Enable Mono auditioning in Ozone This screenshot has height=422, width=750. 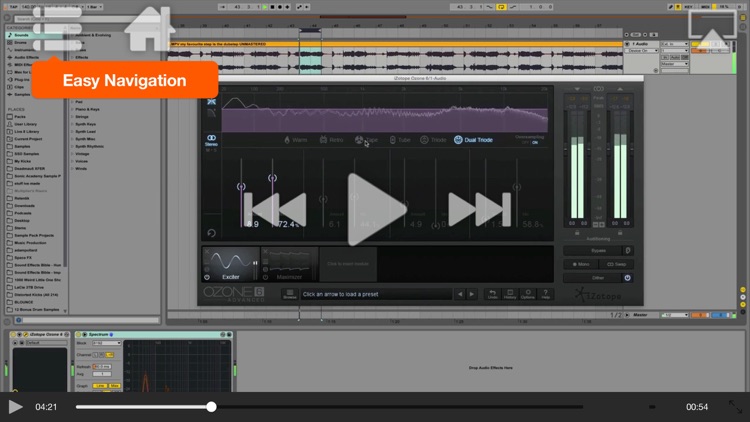581,264
